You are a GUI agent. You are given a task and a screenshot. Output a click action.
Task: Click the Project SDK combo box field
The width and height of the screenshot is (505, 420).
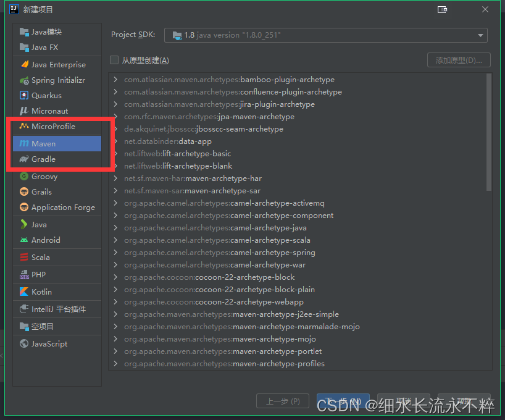[325, 35]
